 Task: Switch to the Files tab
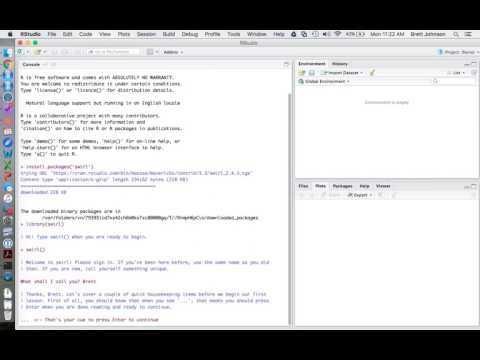click(303, 186)
